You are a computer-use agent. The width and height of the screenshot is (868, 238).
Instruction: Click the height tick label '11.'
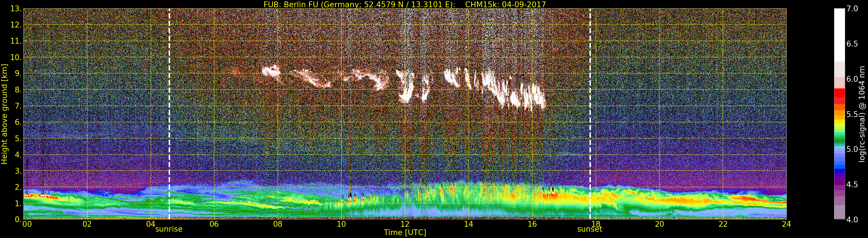[16, 41]
